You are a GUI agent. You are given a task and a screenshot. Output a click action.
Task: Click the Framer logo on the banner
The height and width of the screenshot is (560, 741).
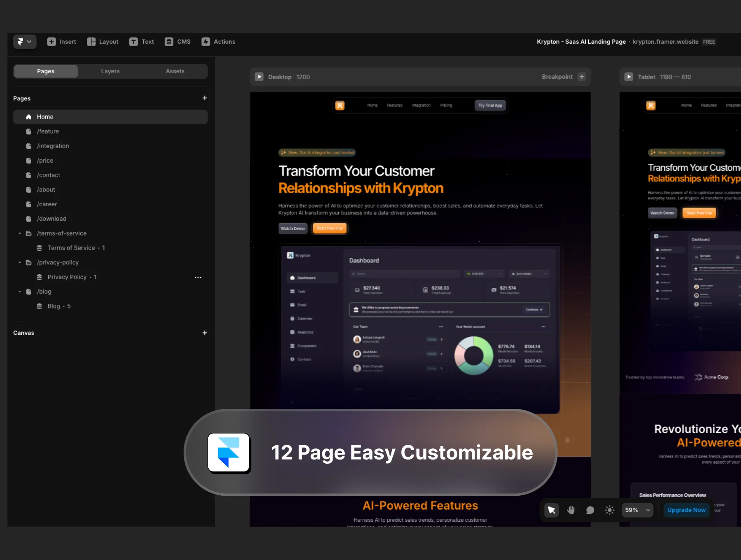229,453
